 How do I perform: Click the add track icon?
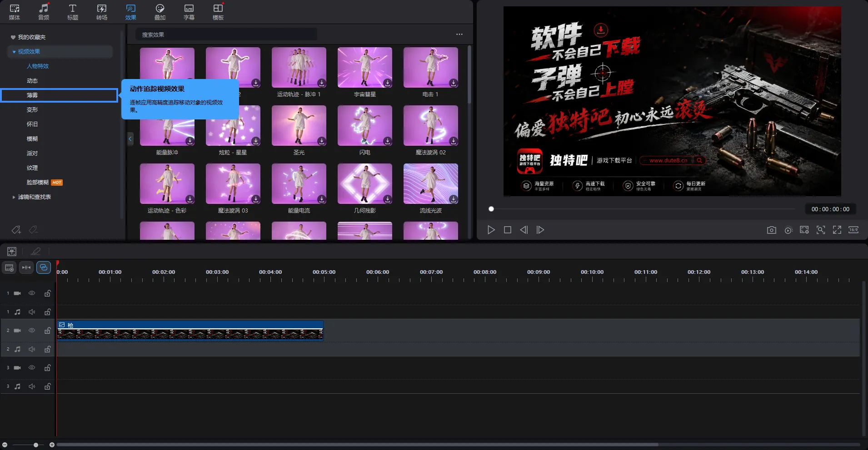click(x=9, y=268)
